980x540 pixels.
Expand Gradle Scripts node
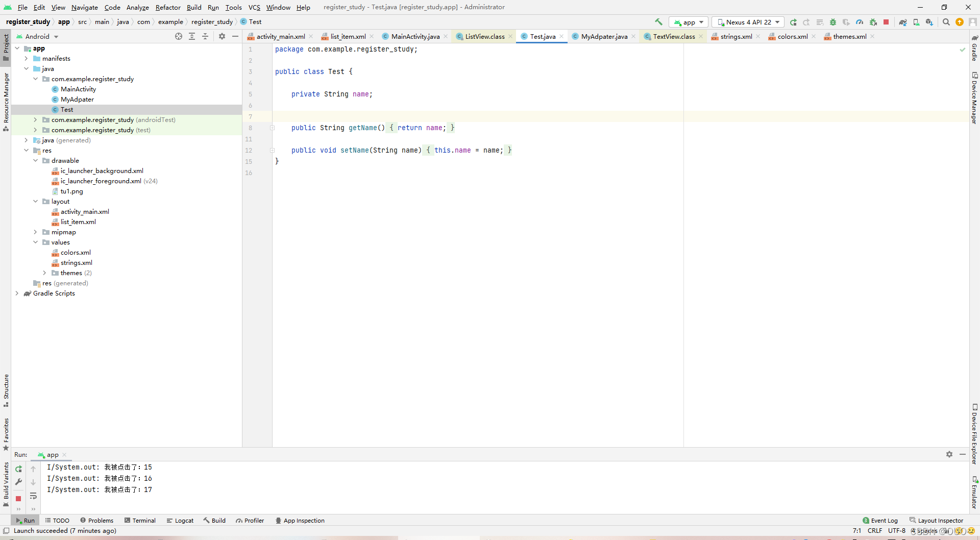pos(17,293)
